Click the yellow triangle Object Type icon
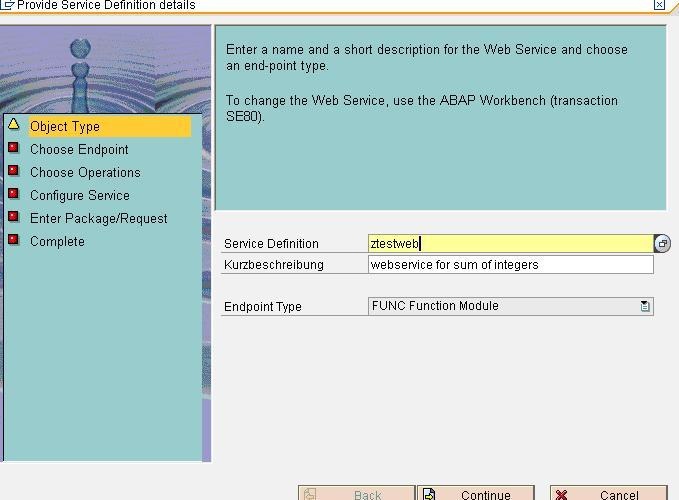This screenshot has height=500, width=679. click(x=14, y=125)
